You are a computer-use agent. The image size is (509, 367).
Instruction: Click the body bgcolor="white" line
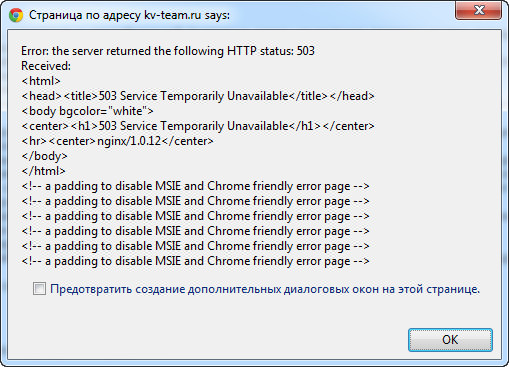click(x=87, y=111)
